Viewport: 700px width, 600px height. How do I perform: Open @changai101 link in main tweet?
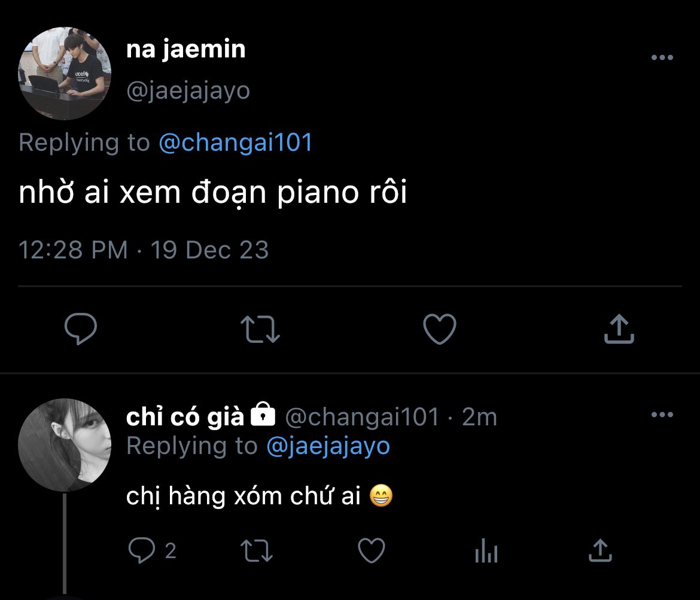coord(236,143)
